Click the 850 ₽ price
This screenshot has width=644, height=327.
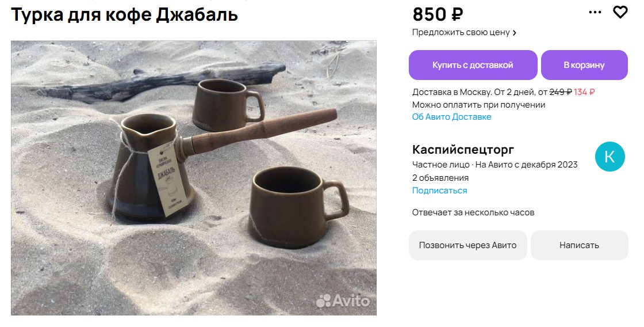tap(438, 14)
